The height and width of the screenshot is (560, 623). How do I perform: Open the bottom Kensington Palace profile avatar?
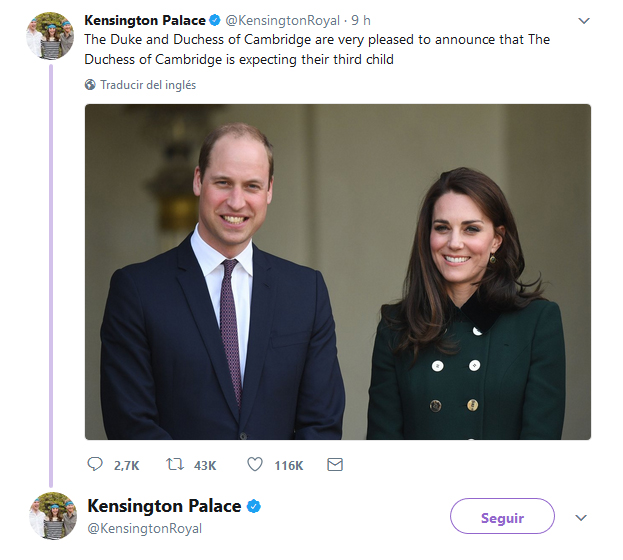[x=53, y=516]
